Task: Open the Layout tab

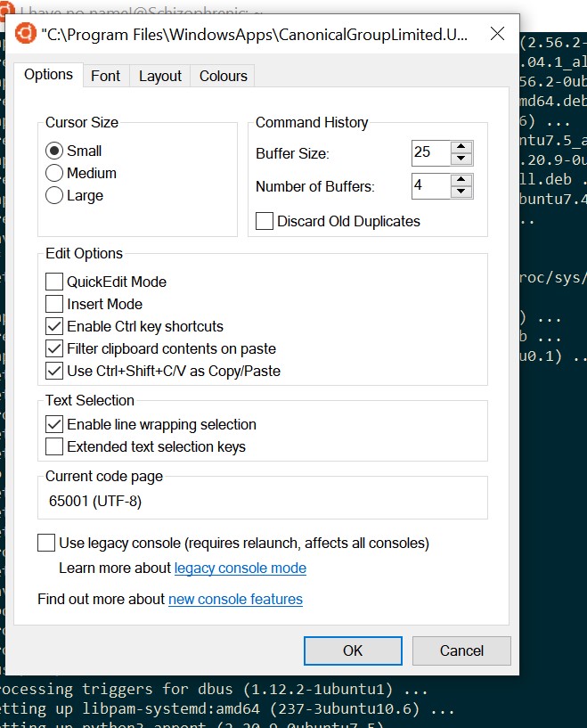Action: click(x=160, y=76)
